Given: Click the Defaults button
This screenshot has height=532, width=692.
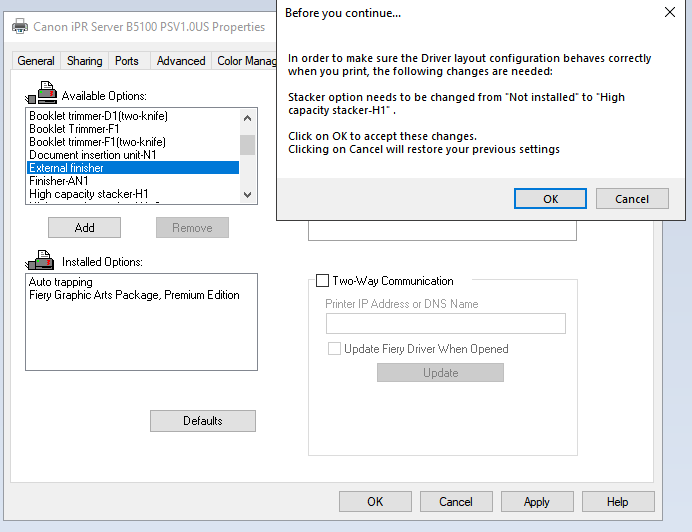Looking at the screenshot, I should [202, 421].
